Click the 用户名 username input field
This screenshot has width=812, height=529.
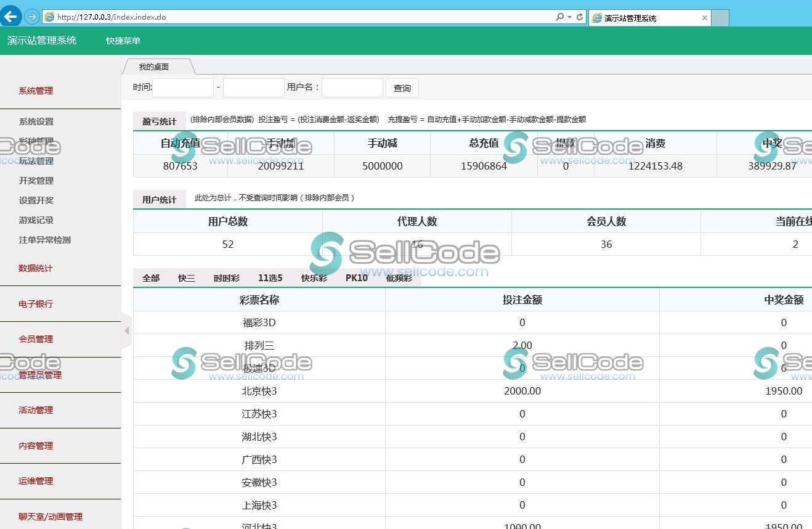click(352, 88)
